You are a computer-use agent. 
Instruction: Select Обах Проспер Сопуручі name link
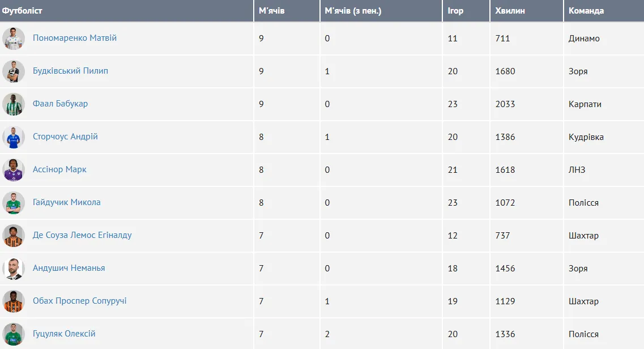pyautogui.click(x=80, y=301)
